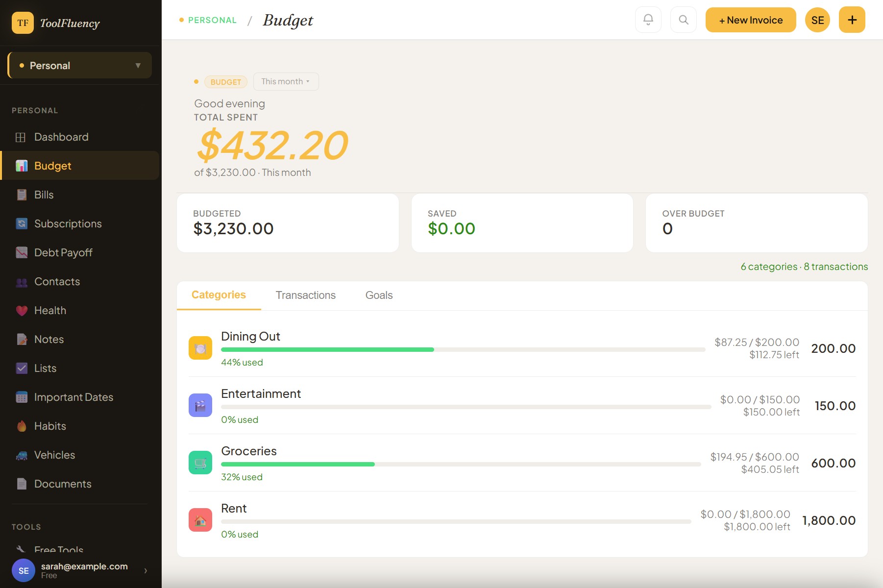Click the New Invoice button
This screenshot has height=588, width=883.
click(751, 20)
